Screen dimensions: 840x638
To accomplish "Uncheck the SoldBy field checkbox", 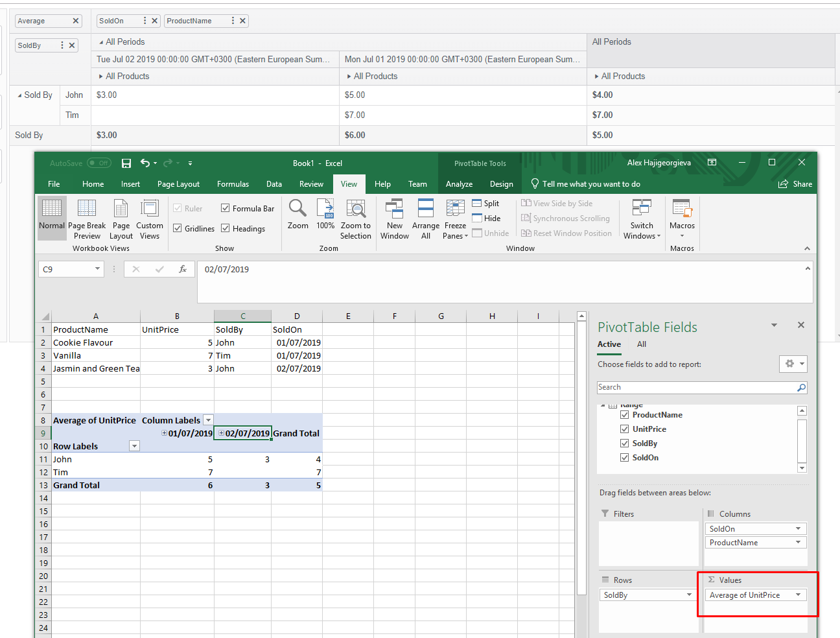I will 625,443.
